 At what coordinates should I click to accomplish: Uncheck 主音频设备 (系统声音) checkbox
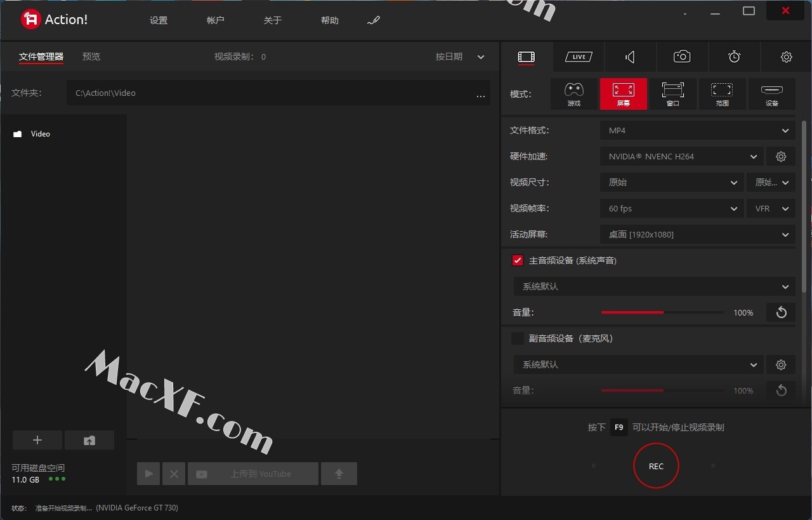[x=518, y=260]
